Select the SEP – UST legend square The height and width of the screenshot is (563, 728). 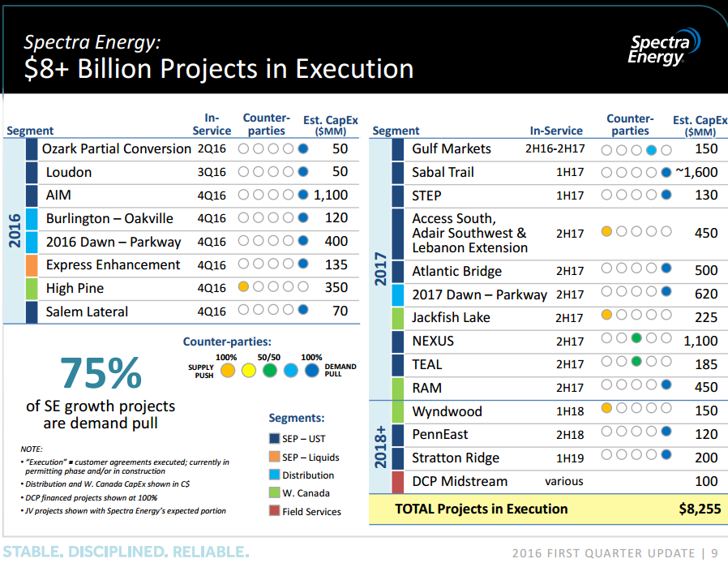273,439
